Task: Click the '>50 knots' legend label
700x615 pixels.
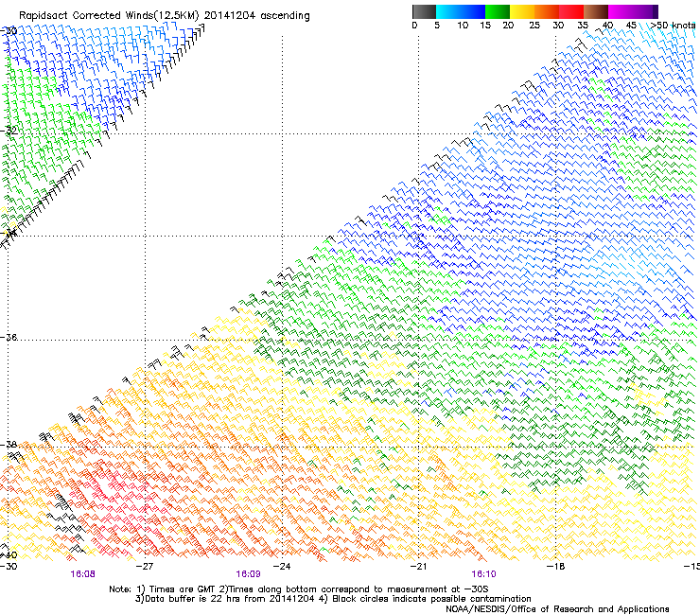Action: (x=674, y=26)
